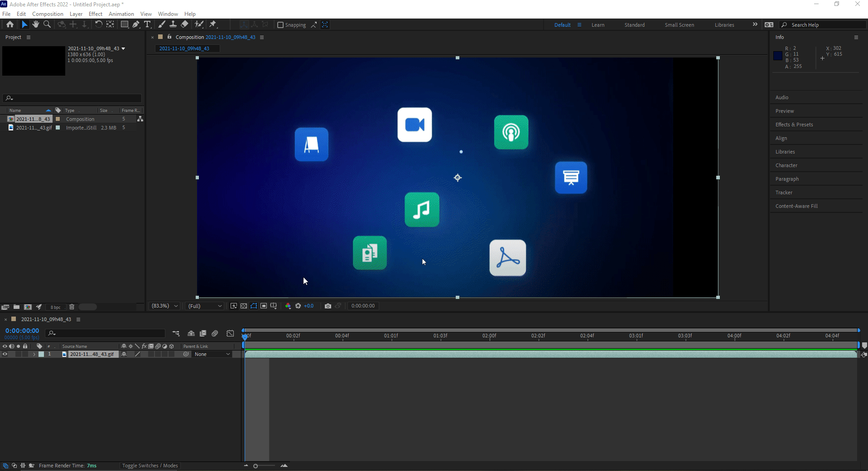This screenshot has width=868, height=471.
Task: Select the Hand tool
Action: (36, 24)
